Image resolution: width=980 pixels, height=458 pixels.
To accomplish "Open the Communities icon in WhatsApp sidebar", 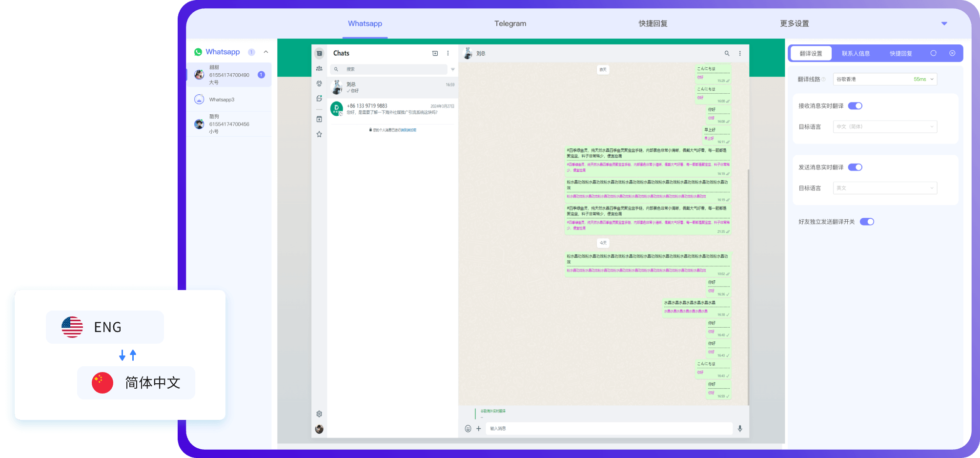I will 319,68.
